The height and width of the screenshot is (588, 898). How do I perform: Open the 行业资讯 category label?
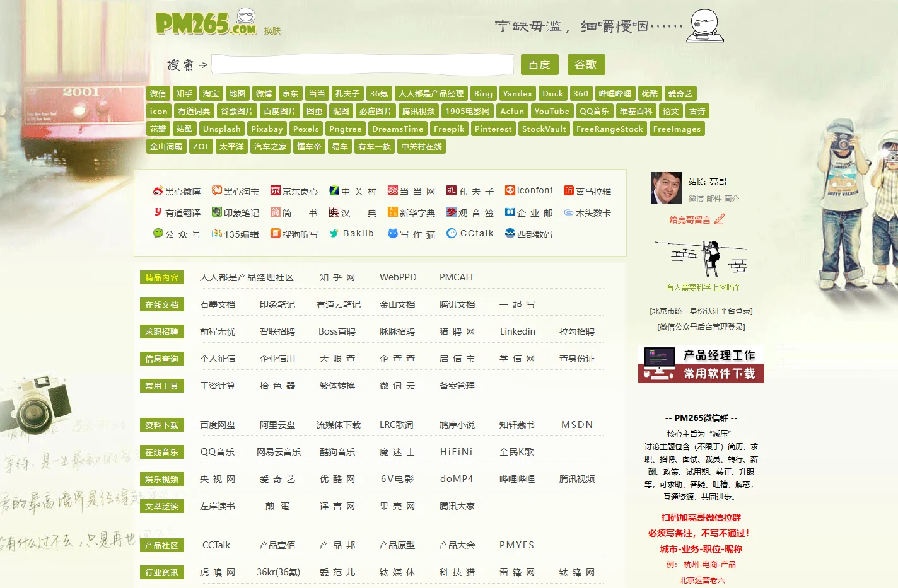click(162, 572)
